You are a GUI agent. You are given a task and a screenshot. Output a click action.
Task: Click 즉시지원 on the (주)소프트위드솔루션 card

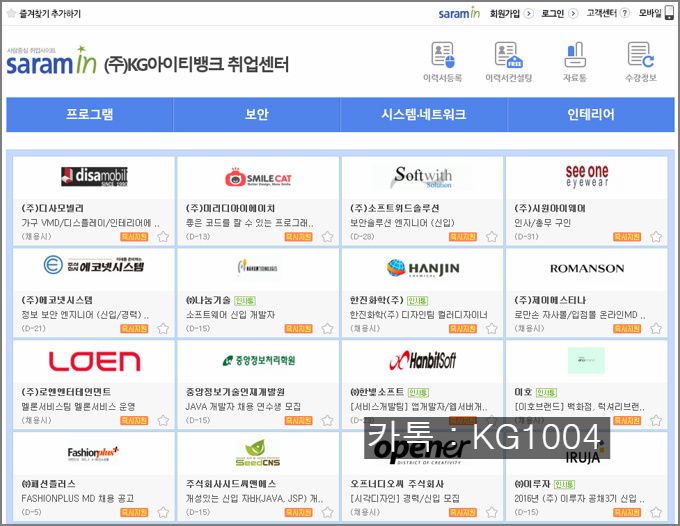[x=463, y=237]
